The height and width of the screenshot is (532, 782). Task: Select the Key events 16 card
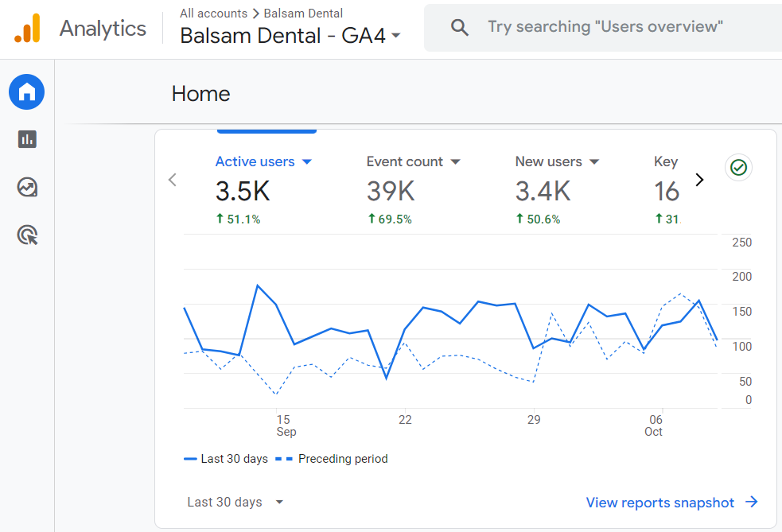point(667,190)
